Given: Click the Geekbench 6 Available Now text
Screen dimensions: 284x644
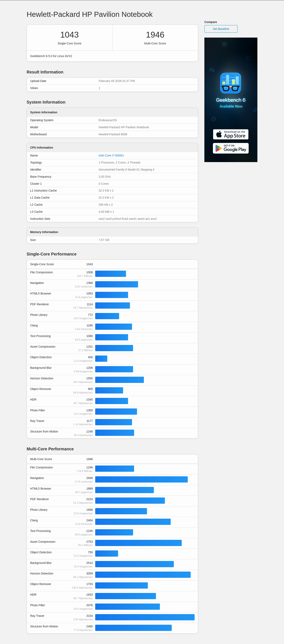Looking at the screenshot, I should (x=231, y=103).
